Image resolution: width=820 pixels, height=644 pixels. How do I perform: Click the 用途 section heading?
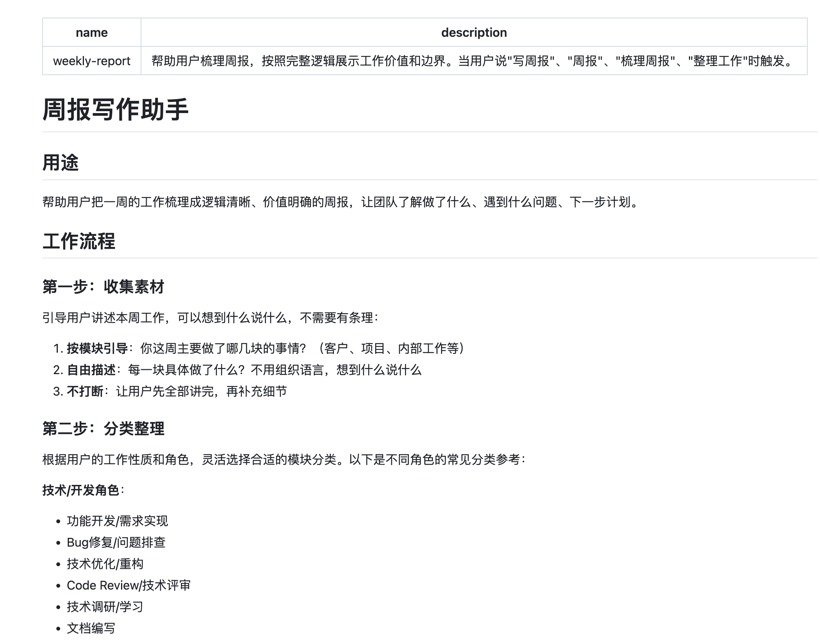click(x=61, y=163)
